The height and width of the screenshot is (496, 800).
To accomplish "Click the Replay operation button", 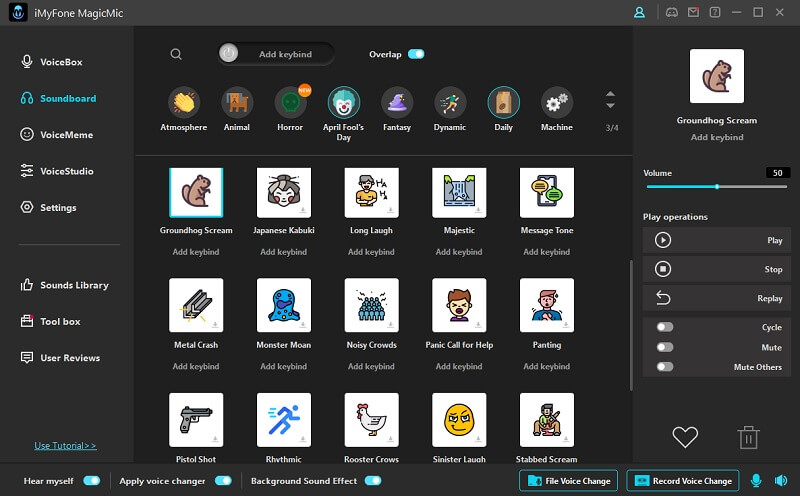I will click(716, 298).
